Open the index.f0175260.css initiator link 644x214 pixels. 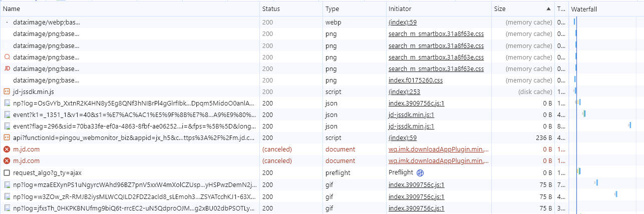415,80
